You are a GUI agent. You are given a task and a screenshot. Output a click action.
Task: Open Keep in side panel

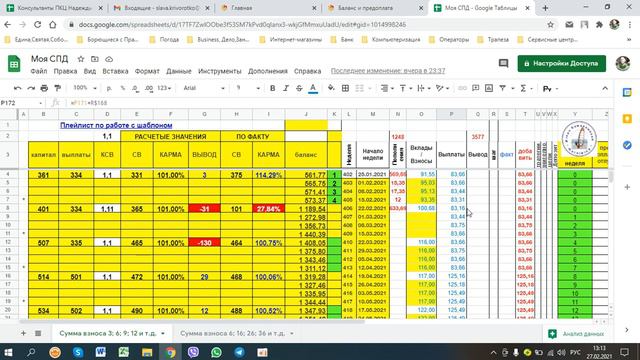[627, 119]
